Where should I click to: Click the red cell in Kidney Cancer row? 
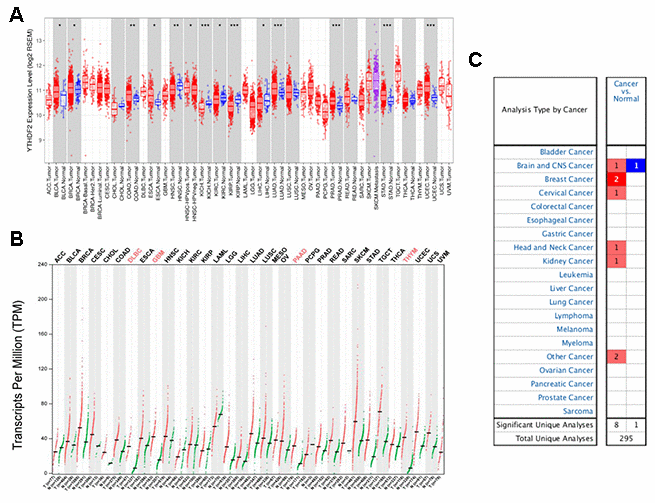click(618, 260)
